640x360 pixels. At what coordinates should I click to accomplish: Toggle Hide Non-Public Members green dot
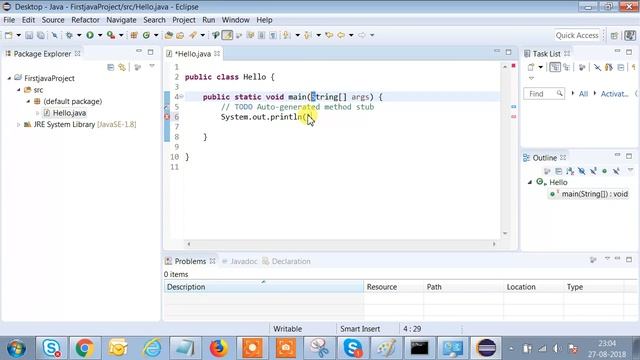(604, 171)
